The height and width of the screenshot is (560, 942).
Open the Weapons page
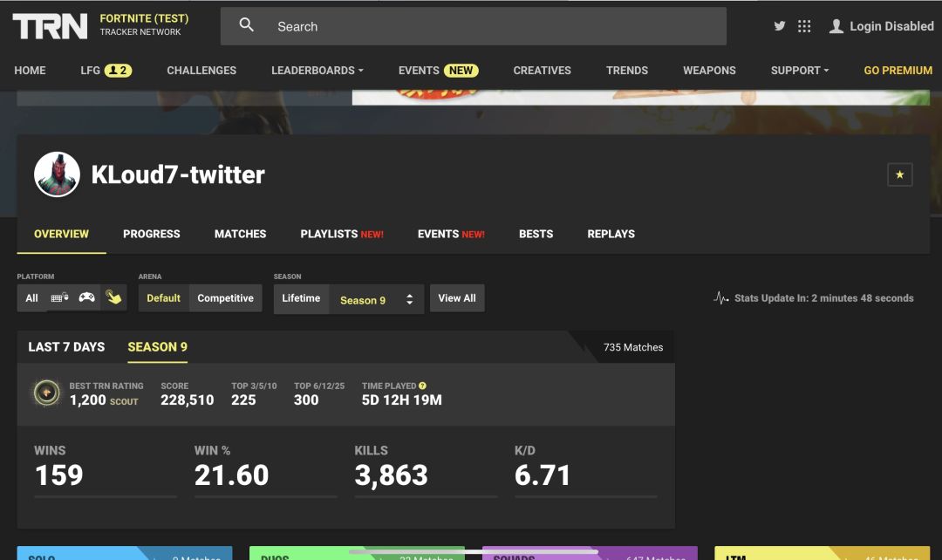click(x=709, y=71)
